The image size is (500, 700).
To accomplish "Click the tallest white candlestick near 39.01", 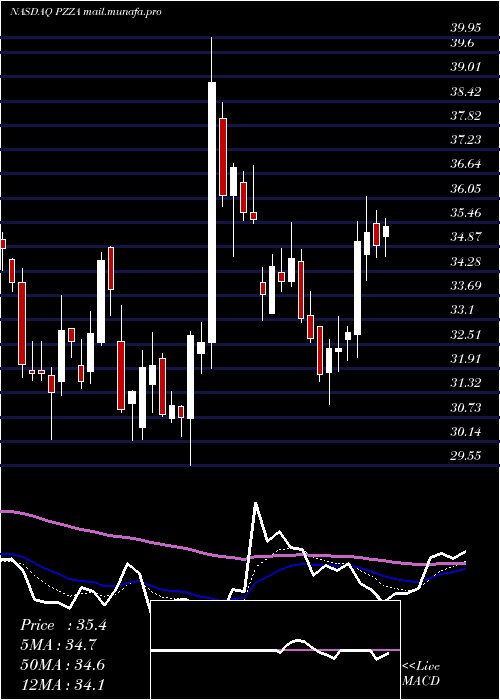I will tap(212, 212).
